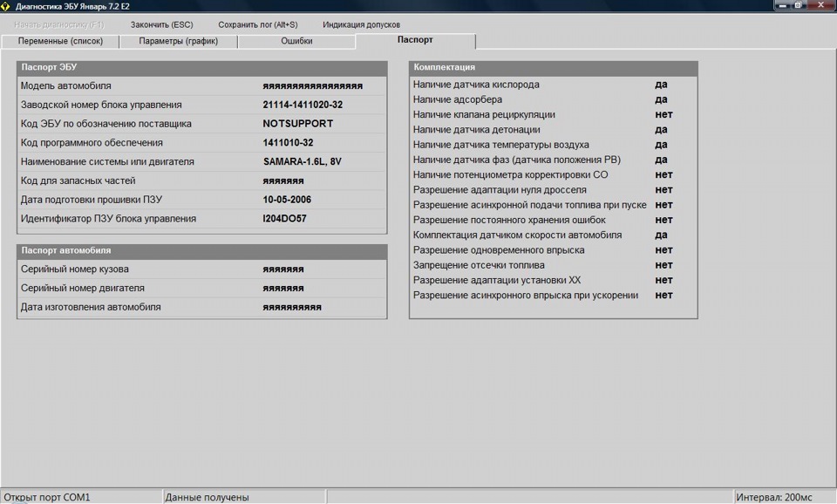Click row Разрешение адаптации нуля дросселя
The image size is (837, 504).
click(x=554, y=189)
